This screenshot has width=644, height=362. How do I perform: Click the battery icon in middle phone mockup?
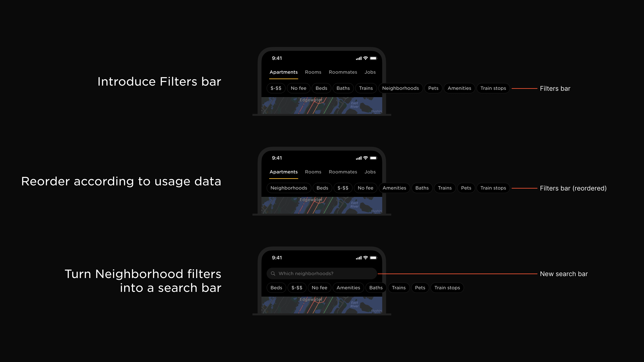point(373,158)
